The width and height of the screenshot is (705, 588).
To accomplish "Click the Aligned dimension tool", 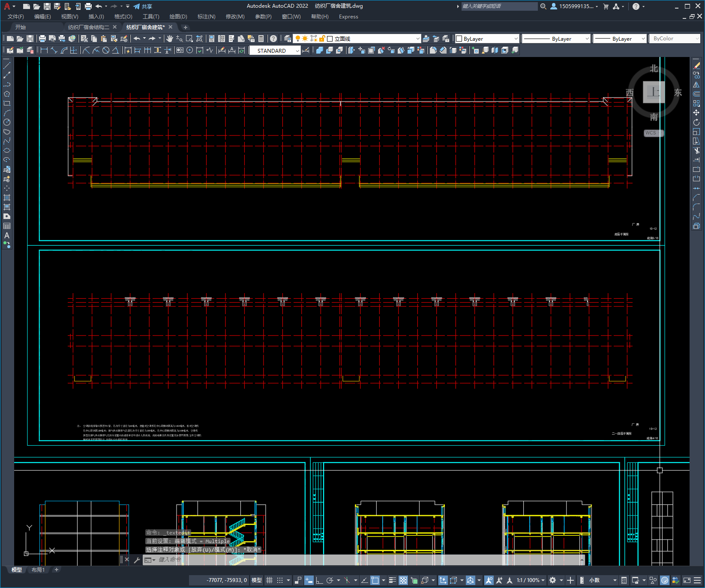I will coord(54,50).
